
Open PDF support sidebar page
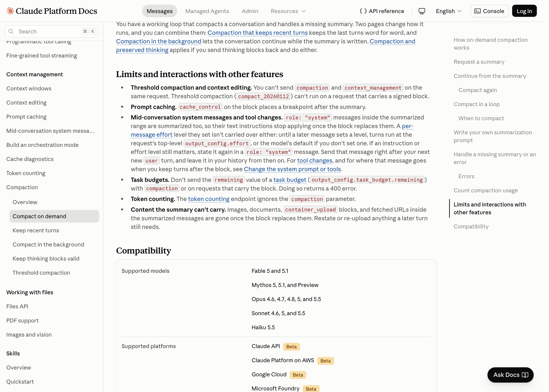[x=22, y=320]
